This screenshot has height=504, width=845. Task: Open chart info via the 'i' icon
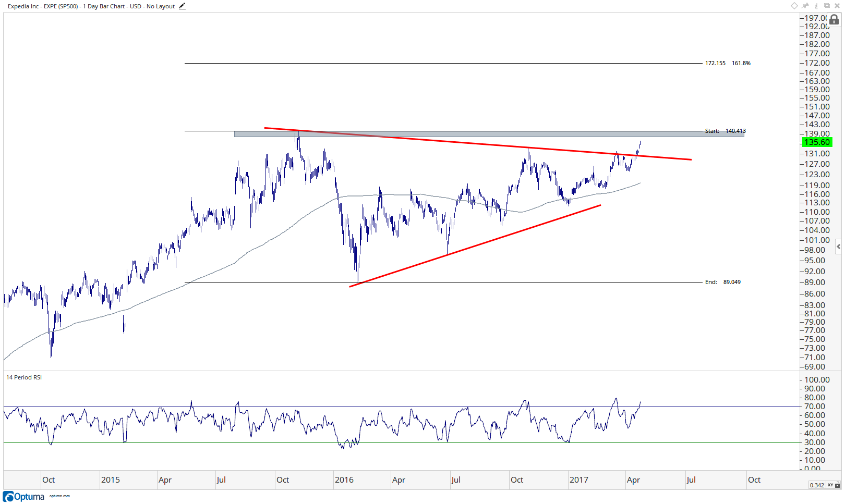coord(816,6)
